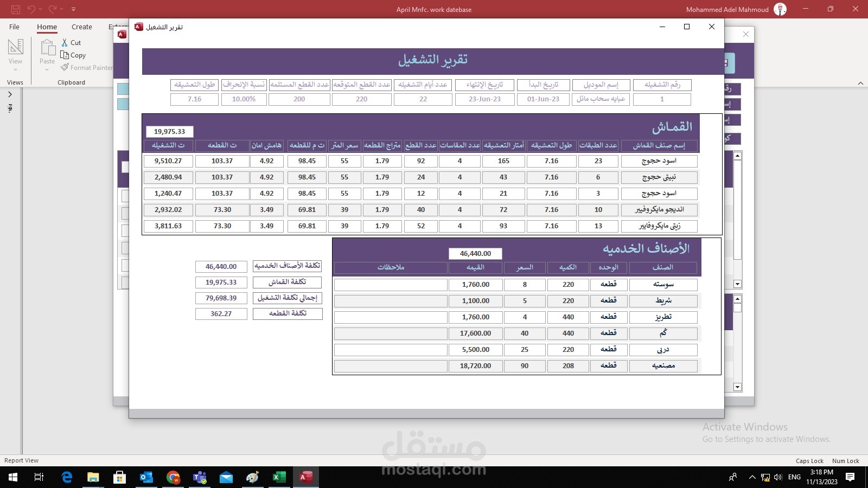The width and height of the screenshot is (868, 488).
Task: Click the Cut command
Action: [x=71, y=42]
